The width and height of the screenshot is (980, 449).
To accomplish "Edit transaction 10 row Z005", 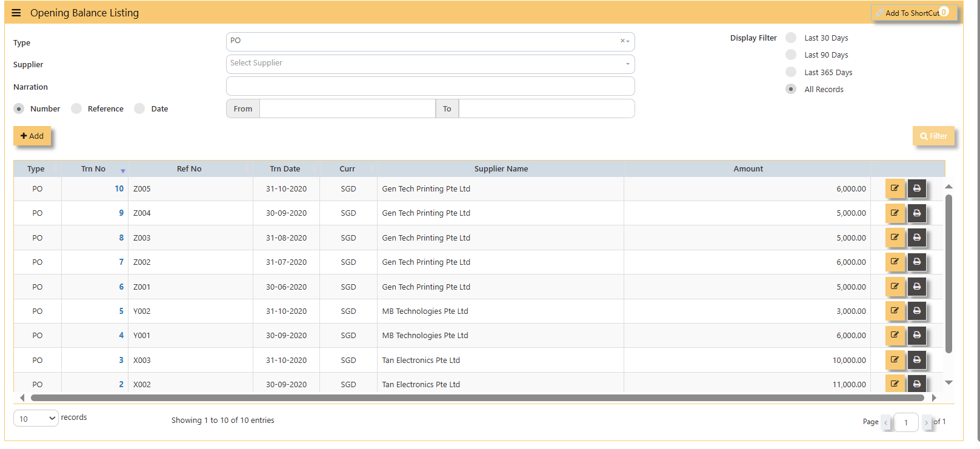I will pyautogui.click(x=895, y=188).
